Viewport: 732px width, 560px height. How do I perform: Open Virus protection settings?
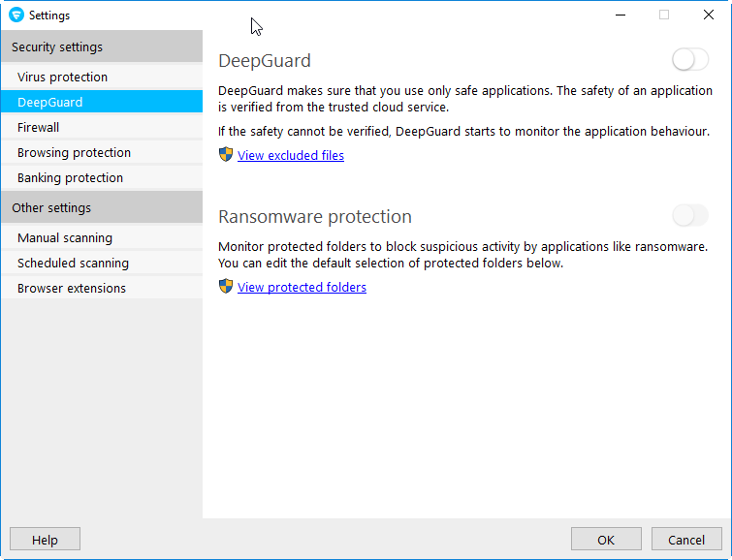click(x=62, y=77)
